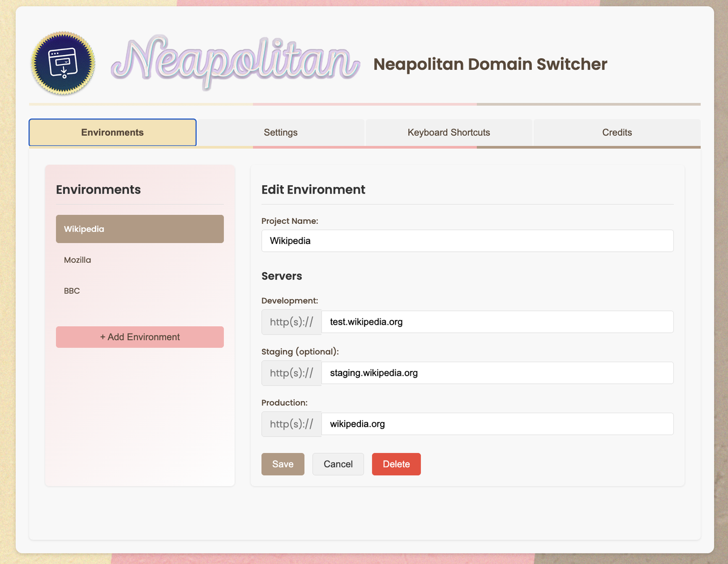Click the Staging server URL field
This screenshot has width=728, height=564.
pyautogui.click(x=498, y=373)
